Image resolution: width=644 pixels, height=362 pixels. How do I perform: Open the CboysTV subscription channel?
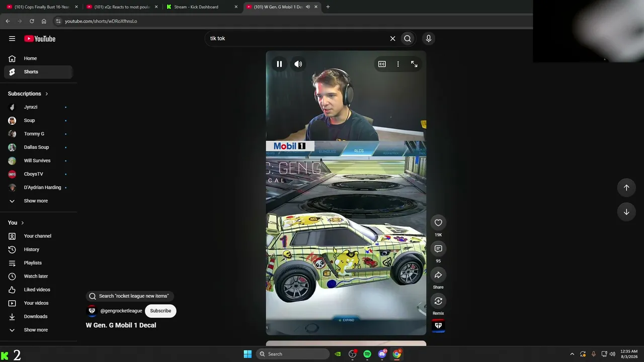[38, 174]
